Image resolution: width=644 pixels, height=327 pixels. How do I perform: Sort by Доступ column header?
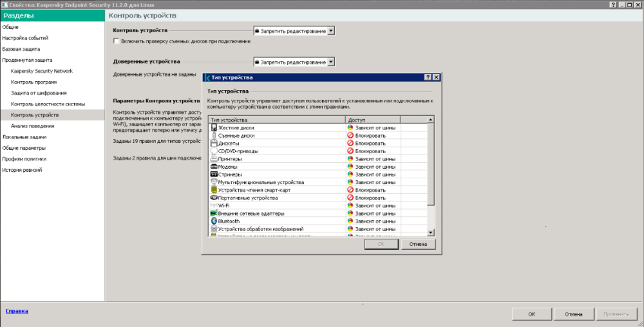pyautogui.click(x=373, y=119)
